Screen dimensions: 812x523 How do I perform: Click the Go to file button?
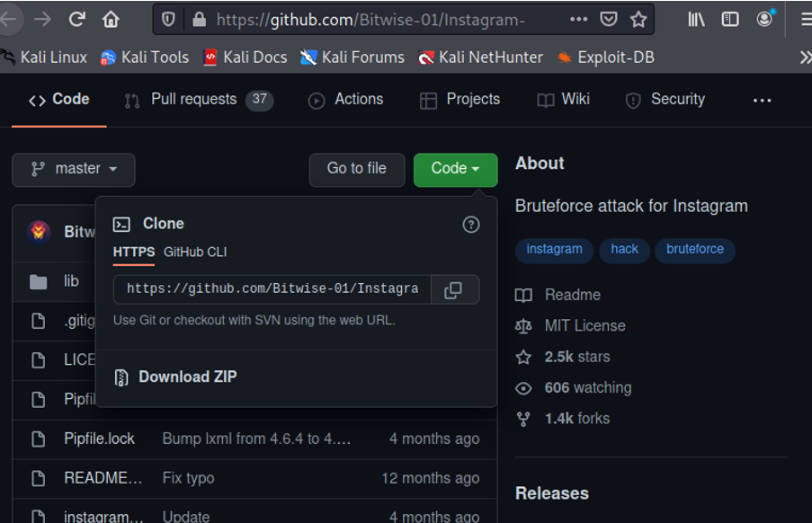[357, 169]
